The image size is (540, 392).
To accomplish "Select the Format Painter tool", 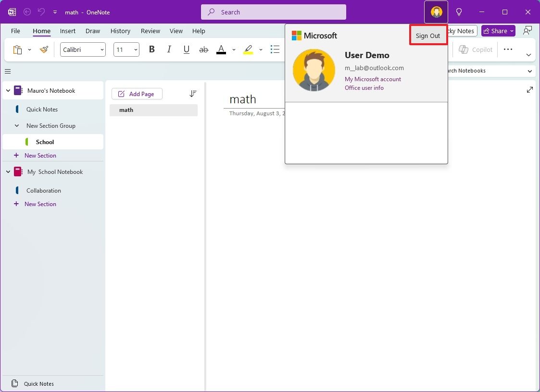I will click(x=43, y=49).
